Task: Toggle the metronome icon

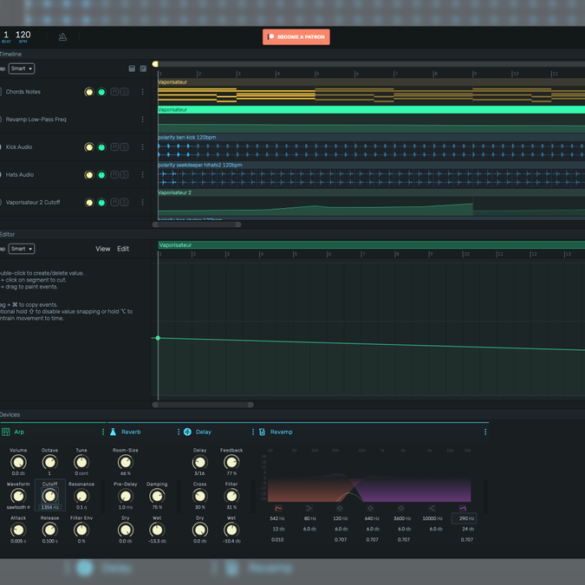Action: (63, 37)
